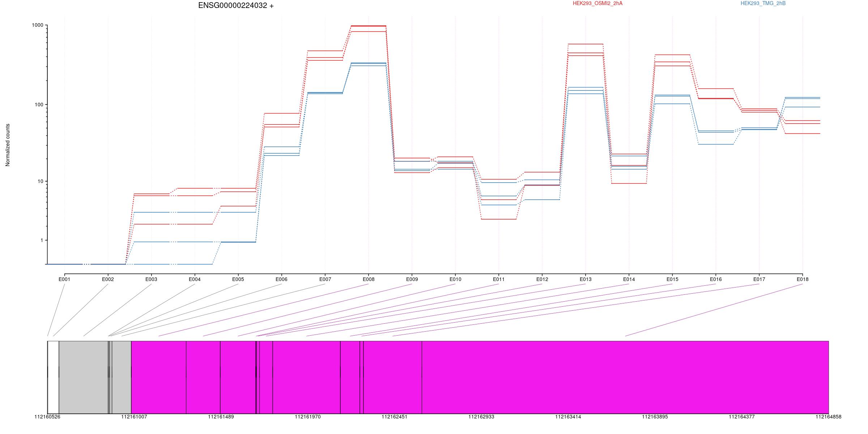Image resolution: width=868 pixels, height=434 pixels.
Task: Select genomic coordinate 112163414
Action: [x=568, y=417]
